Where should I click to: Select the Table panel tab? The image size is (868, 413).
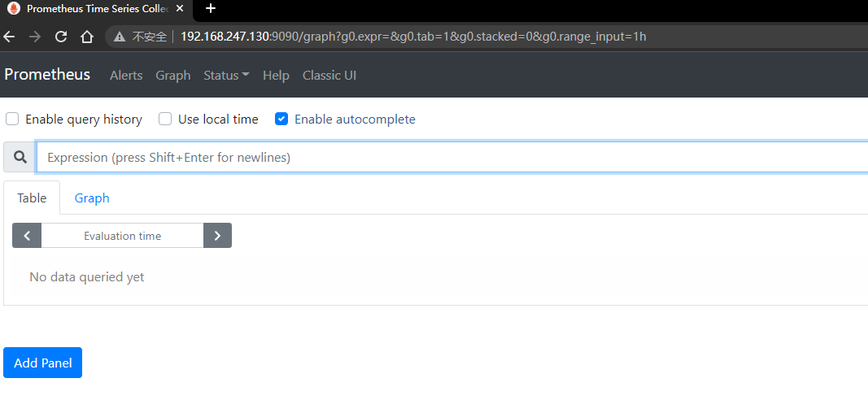[32, 198]
